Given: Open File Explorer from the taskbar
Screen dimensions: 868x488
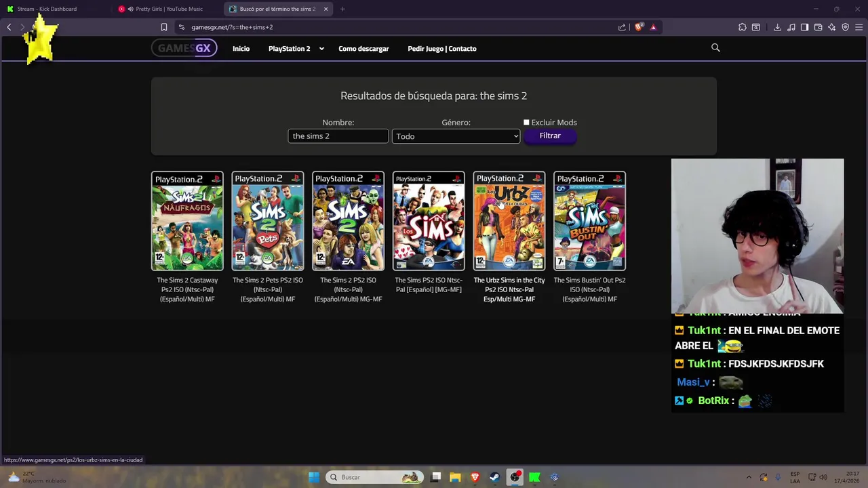Looking at the screenshot, I should tap(455, 477).
